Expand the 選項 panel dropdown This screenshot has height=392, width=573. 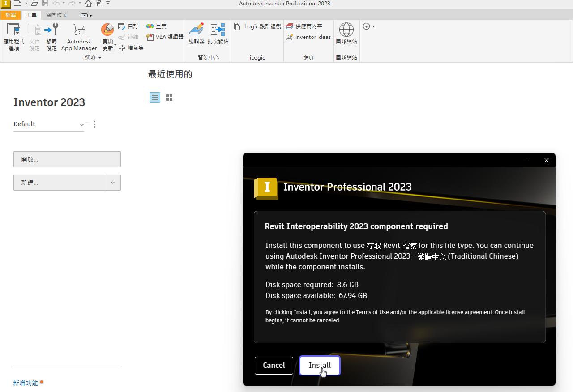click(93, 58)
